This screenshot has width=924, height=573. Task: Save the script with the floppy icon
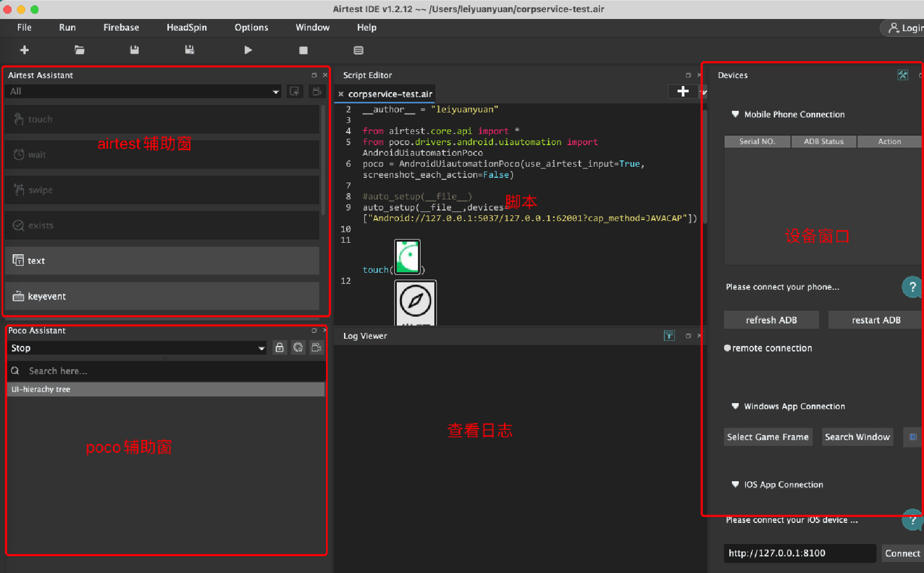point(135,50)
